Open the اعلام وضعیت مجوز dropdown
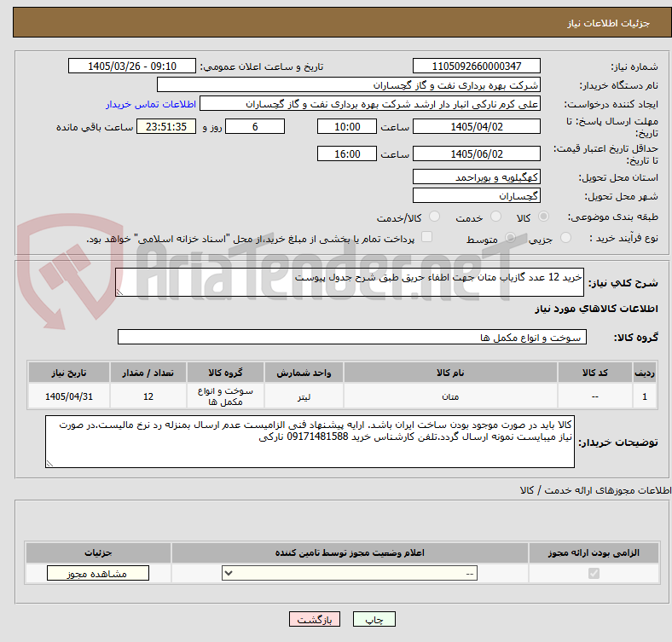 pyautogui.click(x=350, y=574)
